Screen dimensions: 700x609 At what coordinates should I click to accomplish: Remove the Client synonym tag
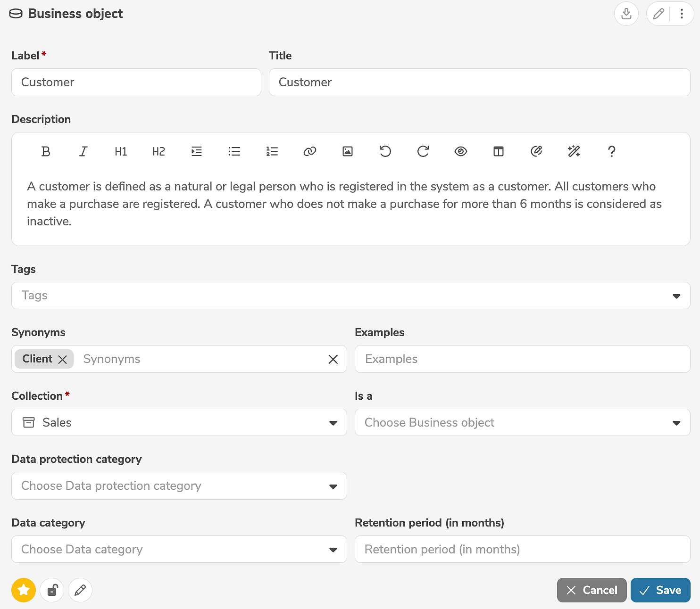(x=63, y=359)
